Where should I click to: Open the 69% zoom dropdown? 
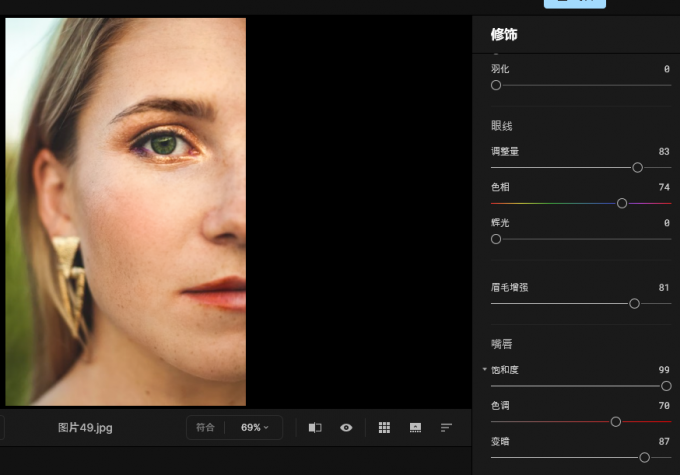tap(254, 427)
